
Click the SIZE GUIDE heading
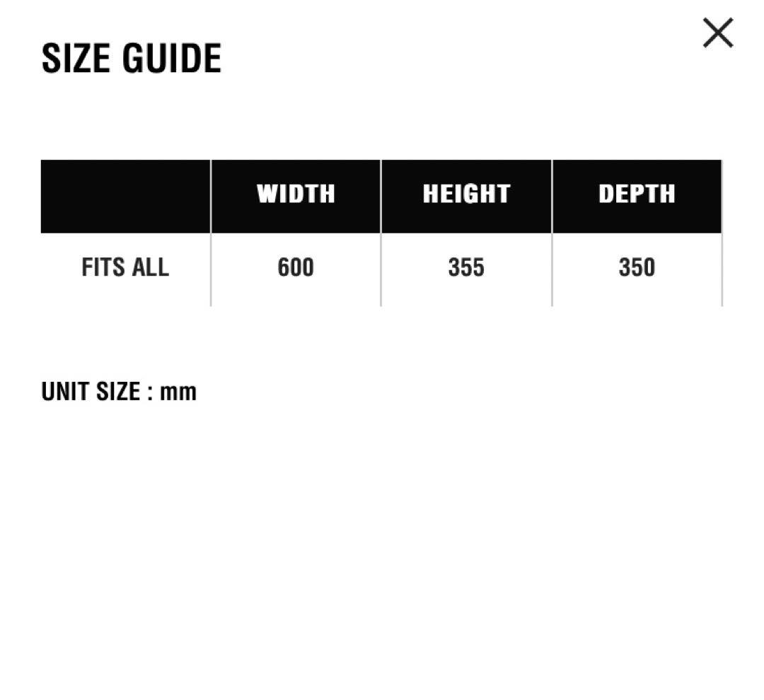coord(132,58)
